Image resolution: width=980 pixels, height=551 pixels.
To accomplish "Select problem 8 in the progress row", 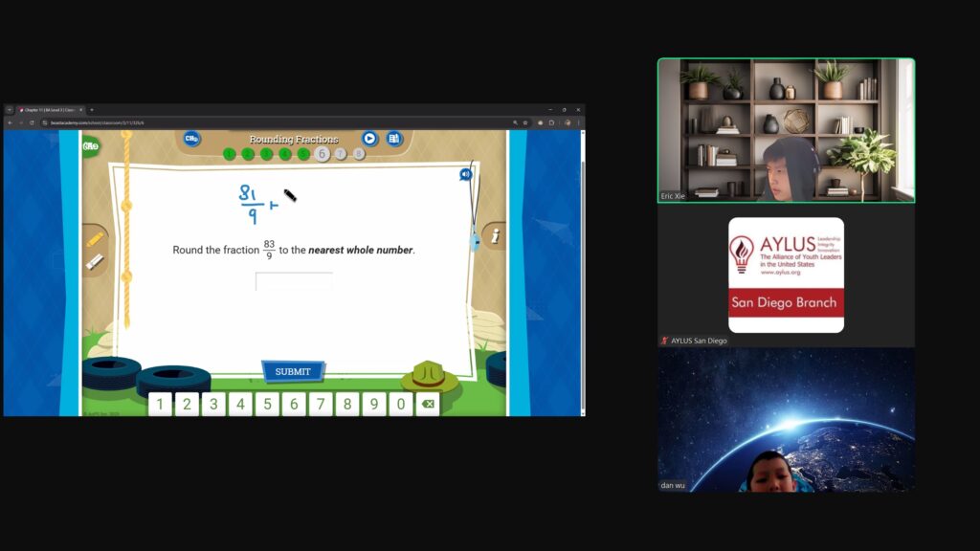I will tap(359, 154).
